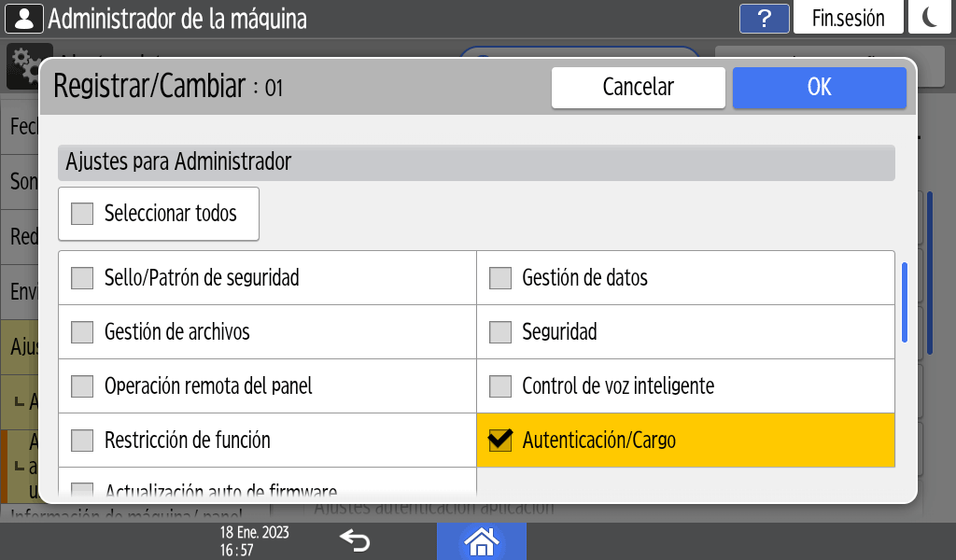This screenshot has width=956, height=560.
Task: Enable the Seleccionar todos checkbox
Action: coord(83,214)
